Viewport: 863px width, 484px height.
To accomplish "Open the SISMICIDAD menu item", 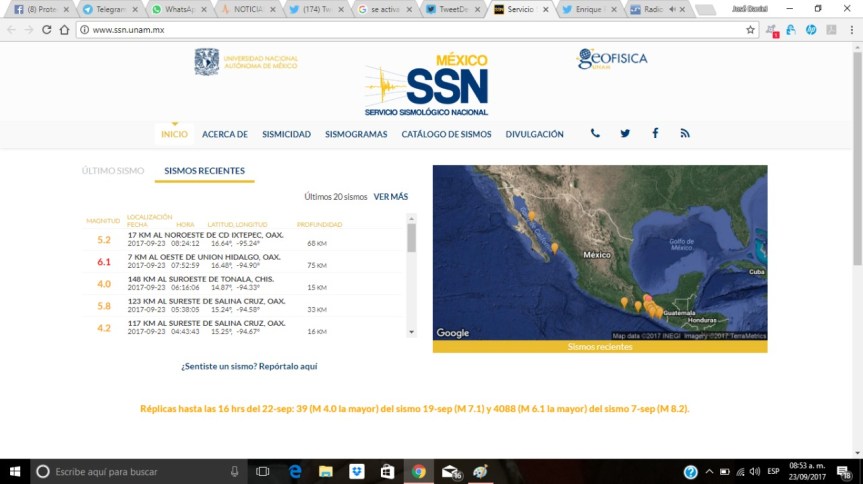I will (286, 134).
